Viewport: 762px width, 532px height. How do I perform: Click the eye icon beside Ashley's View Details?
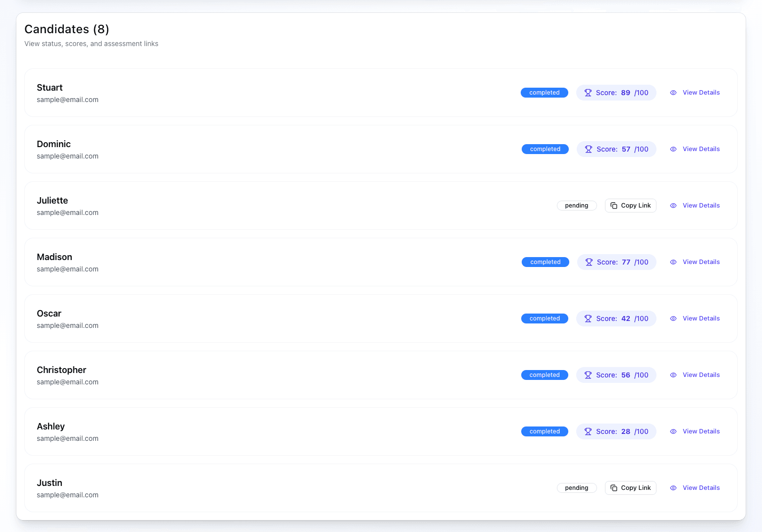click(673, 431)
